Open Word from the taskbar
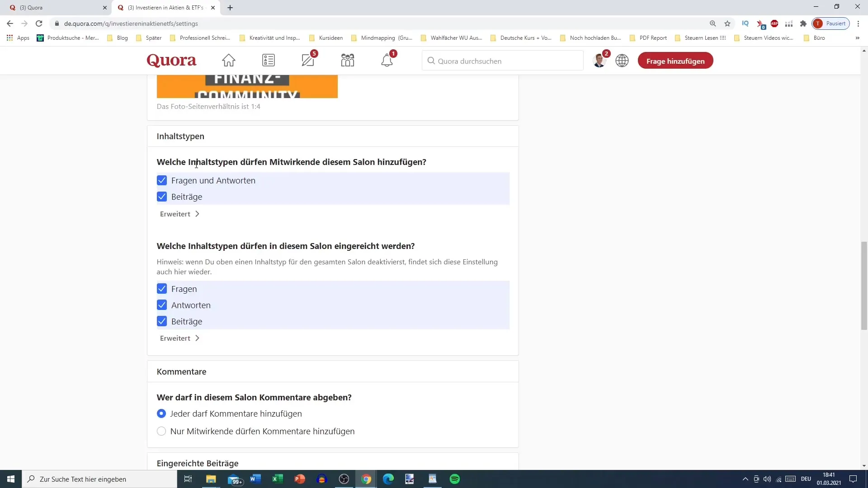 tap(255, 479)
